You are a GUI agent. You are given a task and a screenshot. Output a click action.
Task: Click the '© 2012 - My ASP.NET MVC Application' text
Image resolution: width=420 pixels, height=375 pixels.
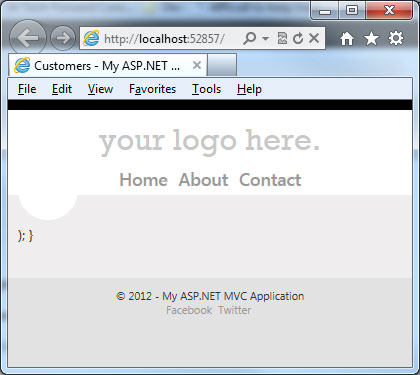click(210, 296)
